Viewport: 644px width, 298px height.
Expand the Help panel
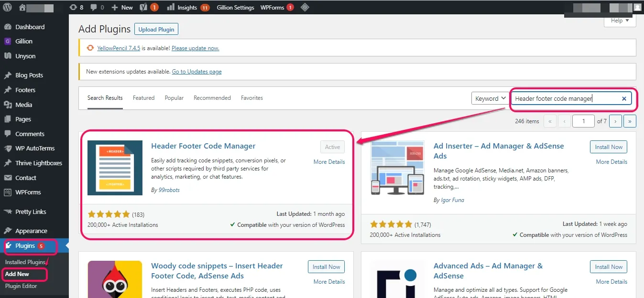click(620, 21)
